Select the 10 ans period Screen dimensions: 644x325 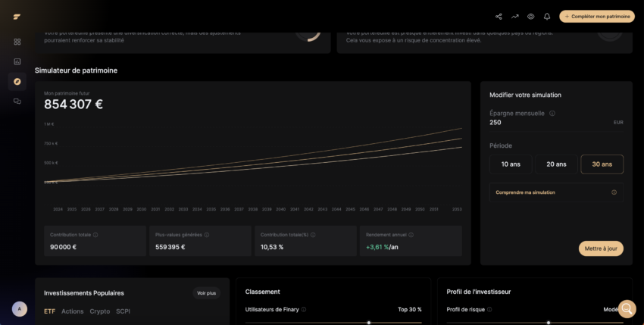coord(511,164)
